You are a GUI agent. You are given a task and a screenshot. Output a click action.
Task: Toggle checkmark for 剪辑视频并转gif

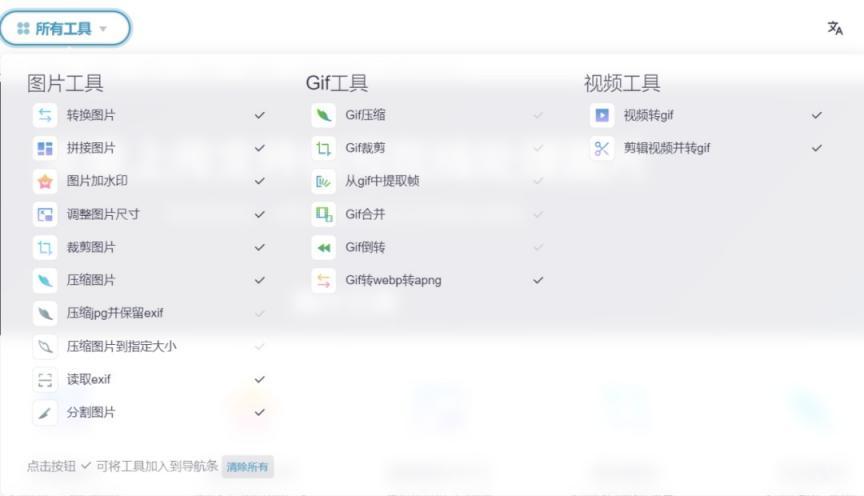[817, 148]
